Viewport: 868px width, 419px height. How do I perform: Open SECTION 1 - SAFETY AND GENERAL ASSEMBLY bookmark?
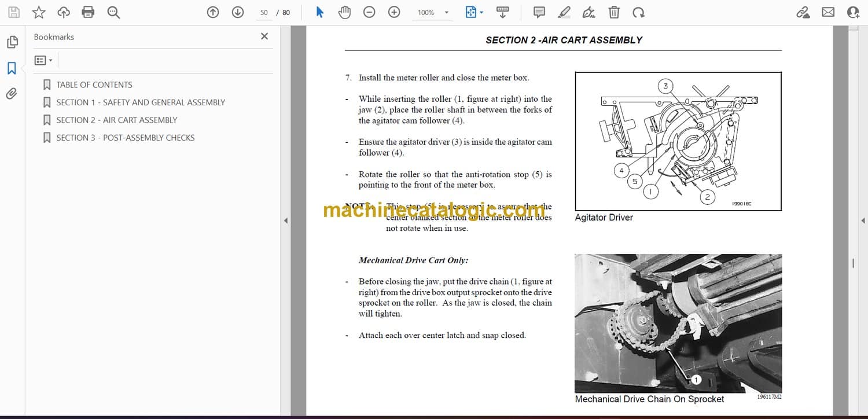[x=141, y=102]
